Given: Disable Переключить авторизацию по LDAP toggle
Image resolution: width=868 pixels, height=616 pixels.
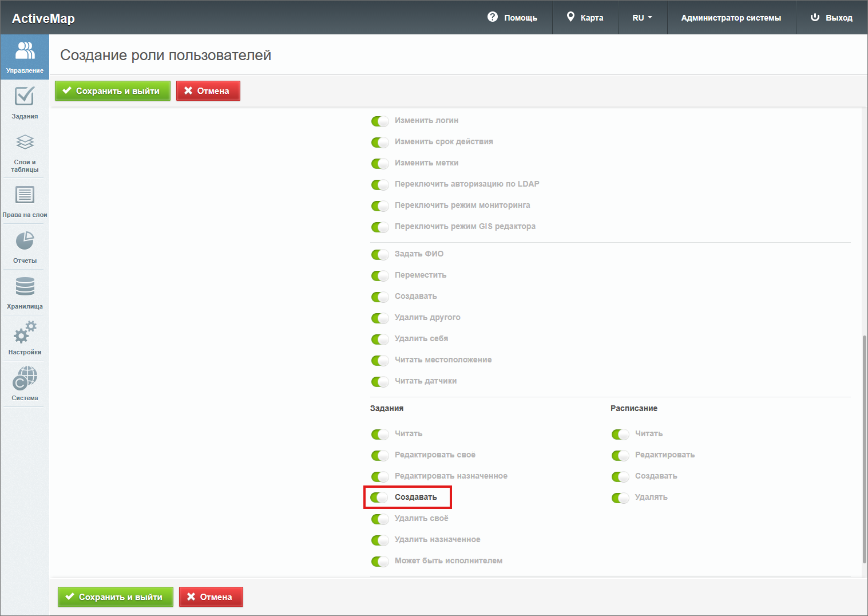Looking at the screenshot, I should pos(380,184).
